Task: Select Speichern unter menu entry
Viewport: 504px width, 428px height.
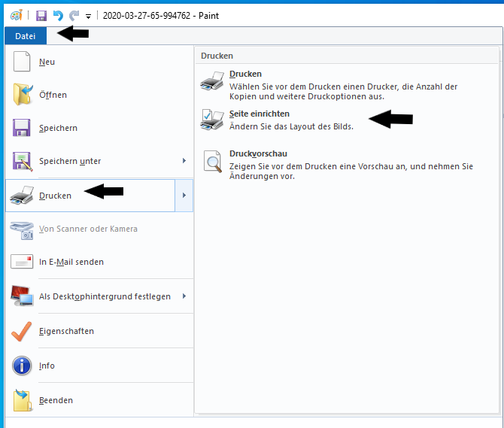Action: click(90, 161)
